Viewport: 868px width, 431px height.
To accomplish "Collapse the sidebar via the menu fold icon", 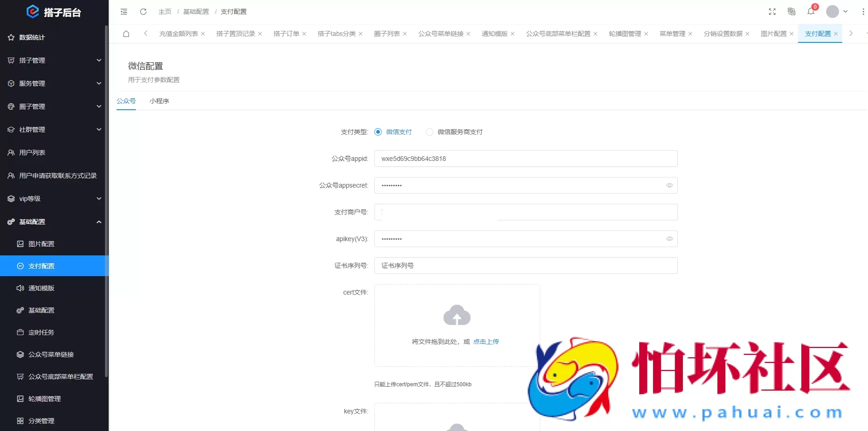I will tap(124, 12).
